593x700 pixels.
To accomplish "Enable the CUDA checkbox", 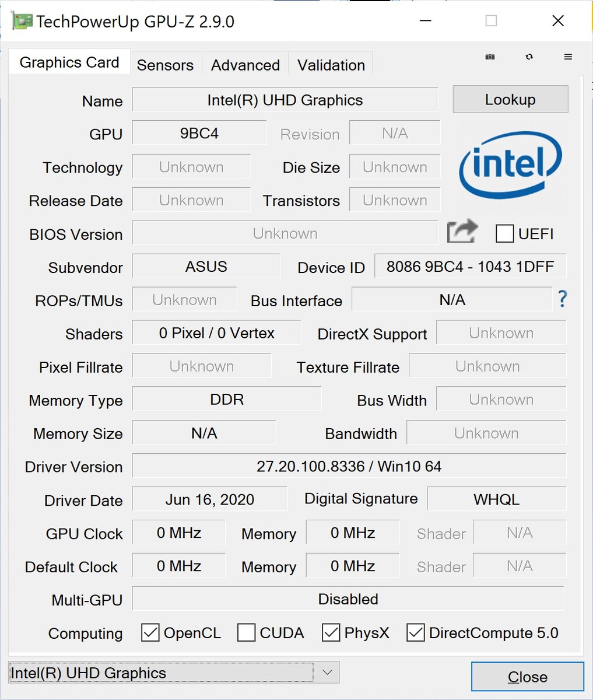I will click(246, 632).
